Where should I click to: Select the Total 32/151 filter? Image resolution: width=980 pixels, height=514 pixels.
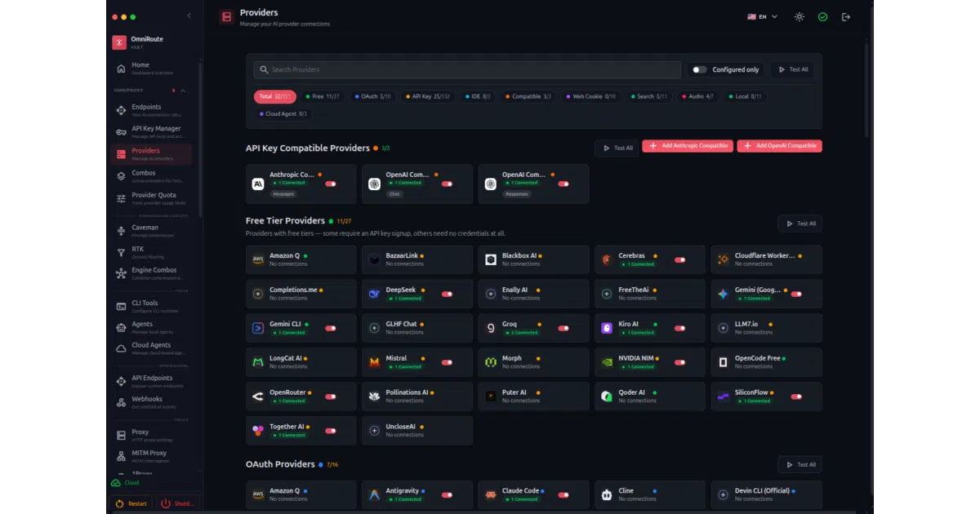pyautogui.click(x=275, y=96)
